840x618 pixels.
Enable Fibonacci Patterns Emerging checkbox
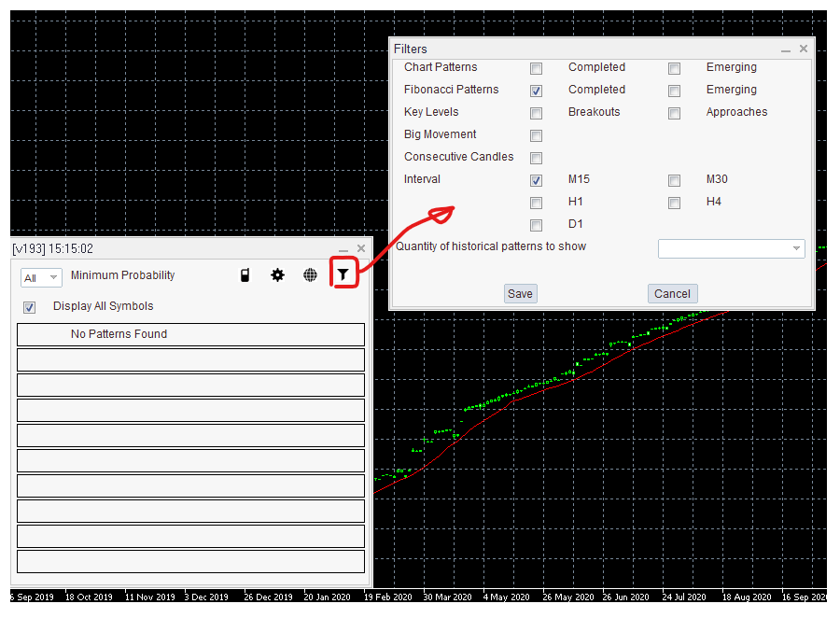tap(675, 91)
